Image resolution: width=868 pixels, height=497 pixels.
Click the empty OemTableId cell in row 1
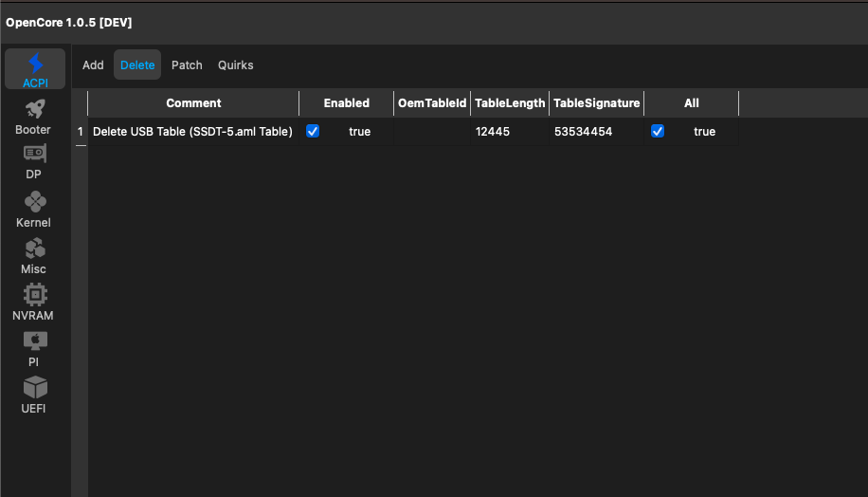pos(432,132)
